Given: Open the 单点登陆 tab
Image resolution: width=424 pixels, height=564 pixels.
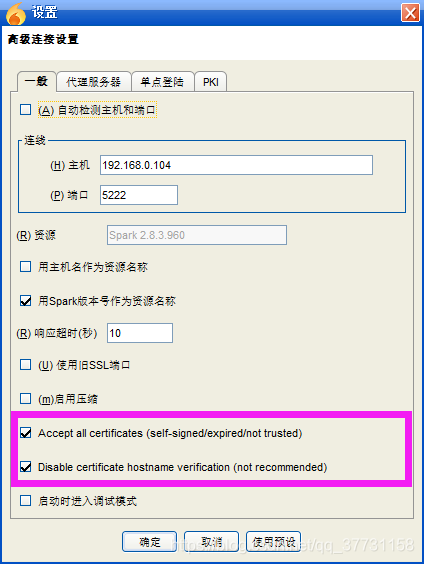Looking at the screenshot, I should tap(162, 82).
